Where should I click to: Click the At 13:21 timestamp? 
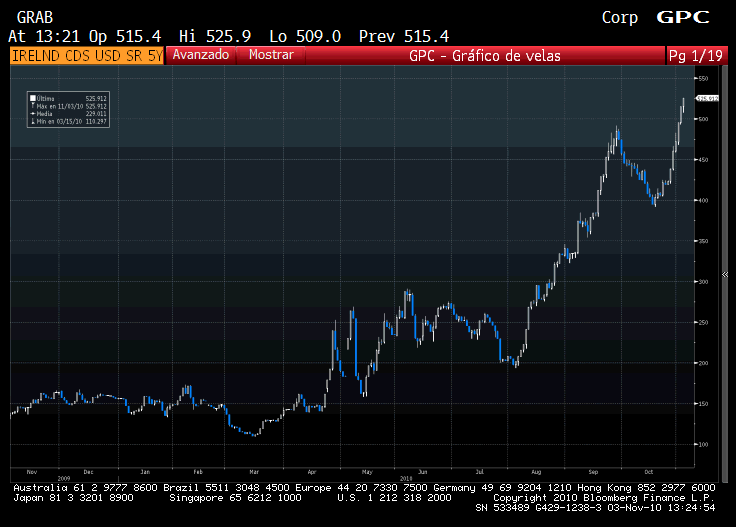tap(44, 37)
